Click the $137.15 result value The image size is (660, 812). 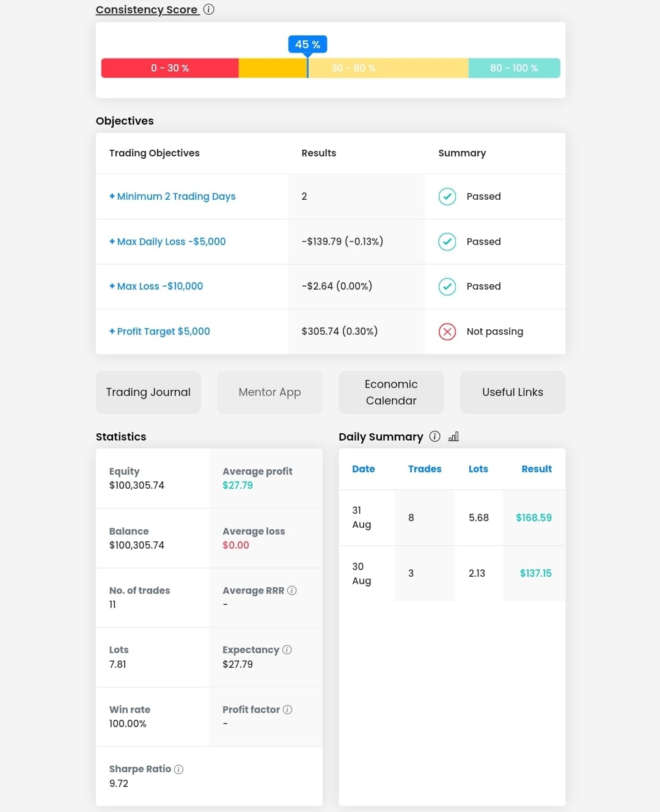point(536,573)
